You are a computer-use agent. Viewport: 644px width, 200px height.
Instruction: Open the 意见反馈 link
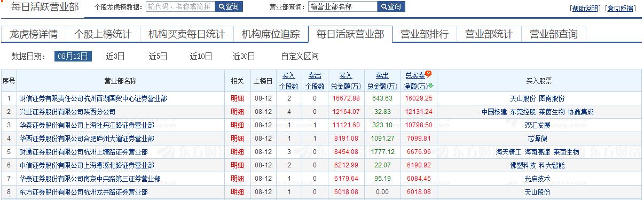(621, 8)
